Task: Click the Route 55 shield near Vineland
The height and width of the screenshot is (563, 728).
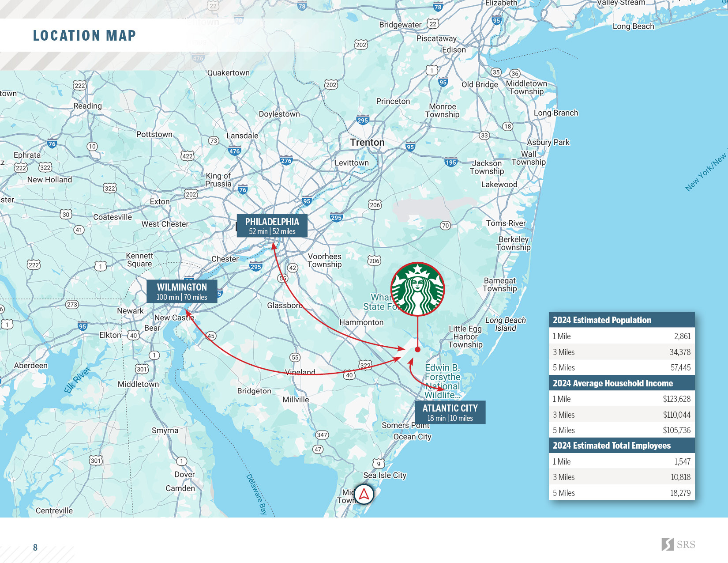Action: click(295, 357)
